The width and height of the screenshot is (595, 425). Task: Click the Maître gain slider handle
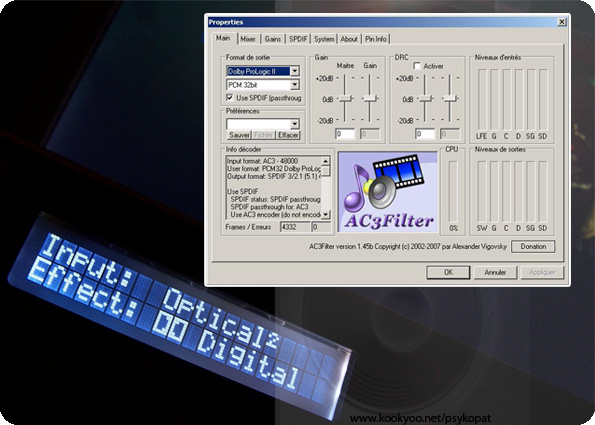[345, 98]
